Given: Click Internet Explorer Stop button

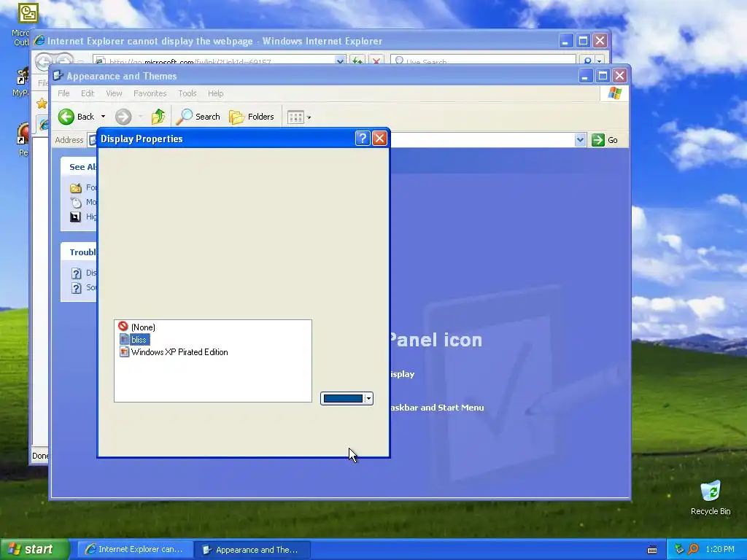Looking at the screenshot, I should pyautogui.click(x=376, y=61).
